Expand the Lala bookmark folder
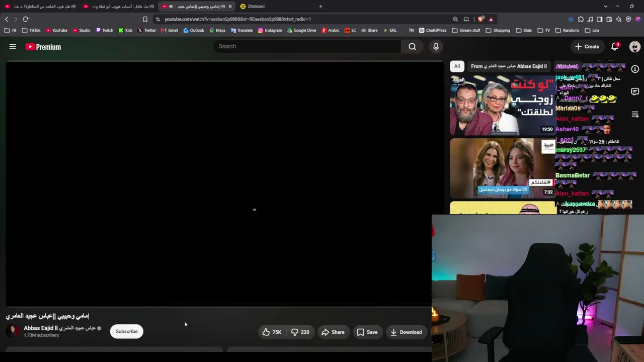This screenshot has width=644, height=362. pyautogui.click(x=592, y=30)
